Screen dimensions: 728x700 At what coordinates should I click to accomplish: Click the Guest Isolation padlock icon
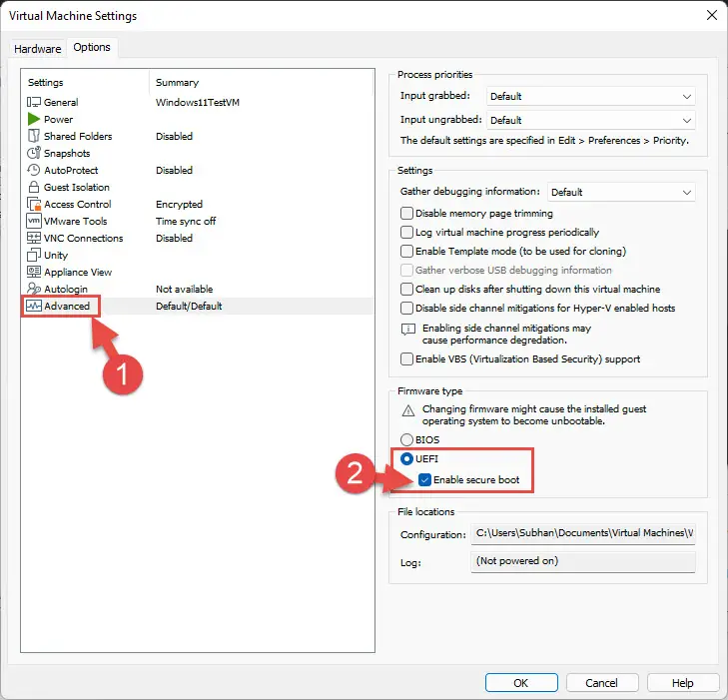tap(33, 187)
